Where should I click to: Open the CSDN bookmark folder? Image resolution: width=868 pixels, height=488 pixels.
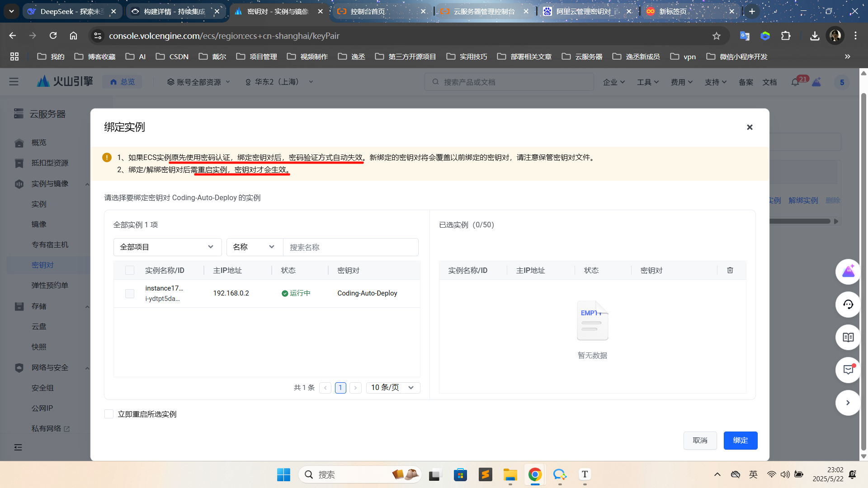(172, 56)
